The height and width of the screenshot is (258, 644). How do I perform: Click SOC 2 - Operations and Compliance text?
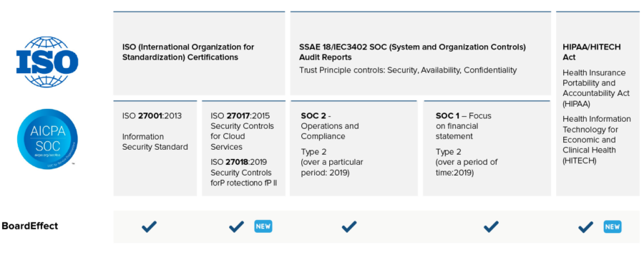click(330, 126)
